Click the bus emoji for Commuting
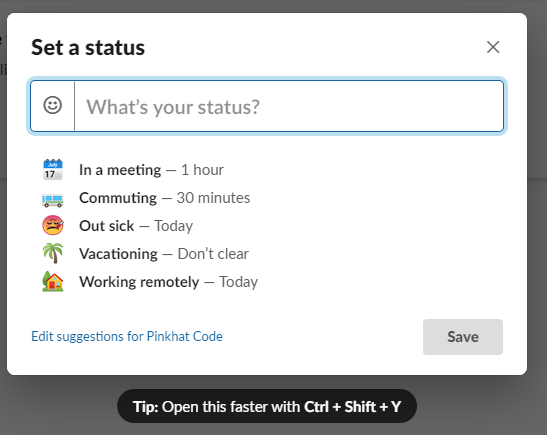The image size is (547, 435). [53, 200]
